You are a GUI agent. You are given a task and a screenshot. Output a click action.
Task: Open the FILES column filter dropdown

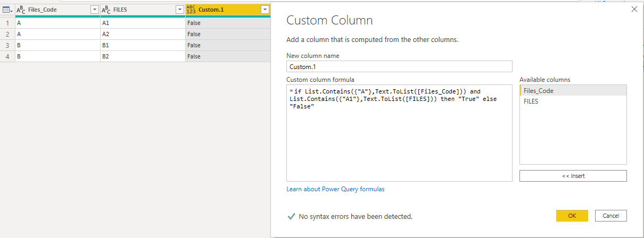(x=180, y=10)
